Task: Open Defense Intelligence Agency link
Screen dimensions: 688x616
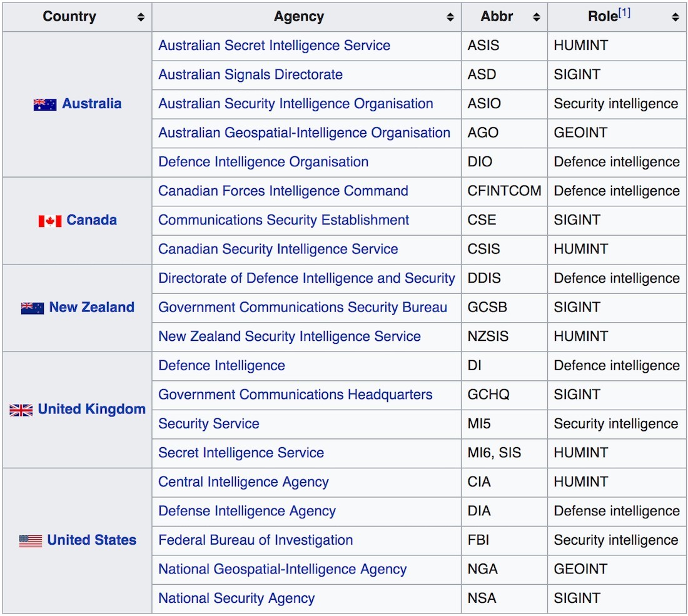Action: click(247, 511)
